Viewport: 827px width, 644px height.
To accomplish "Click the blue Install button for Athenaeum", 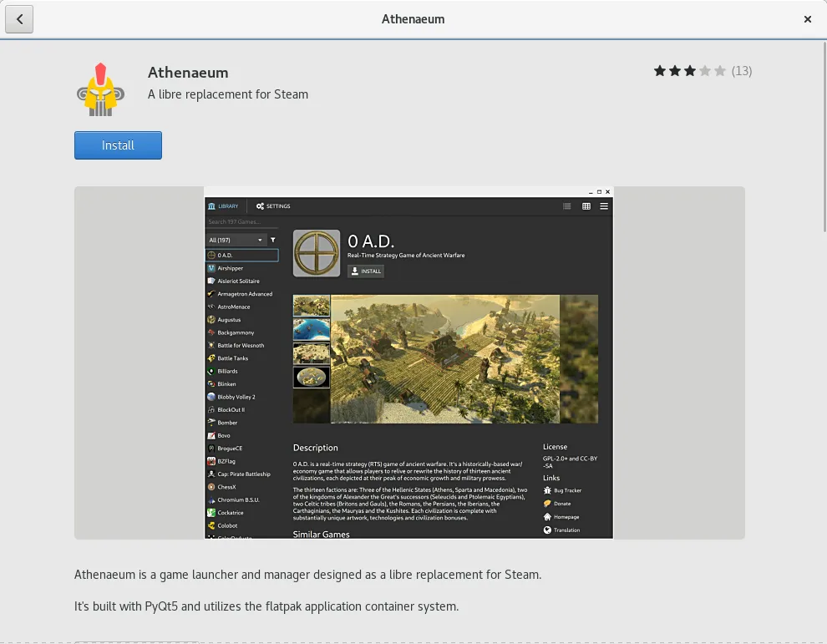I will point(118,145).
